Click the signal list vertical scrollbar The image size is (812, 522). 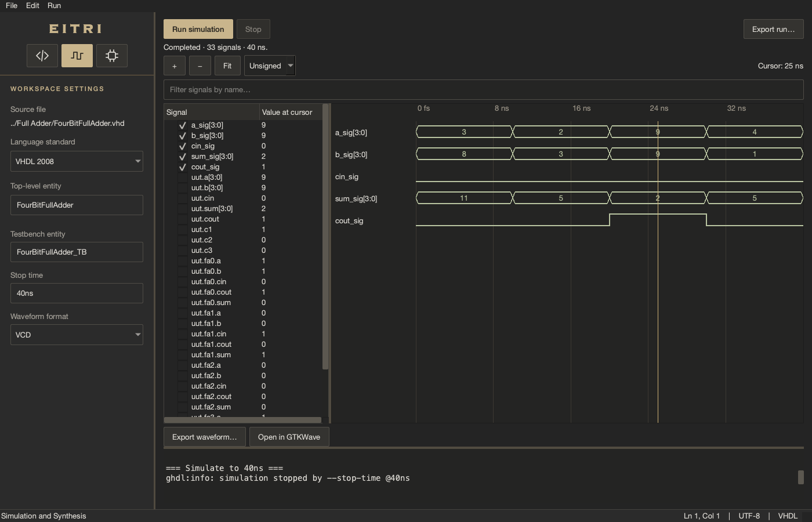[x=325, y=237]
